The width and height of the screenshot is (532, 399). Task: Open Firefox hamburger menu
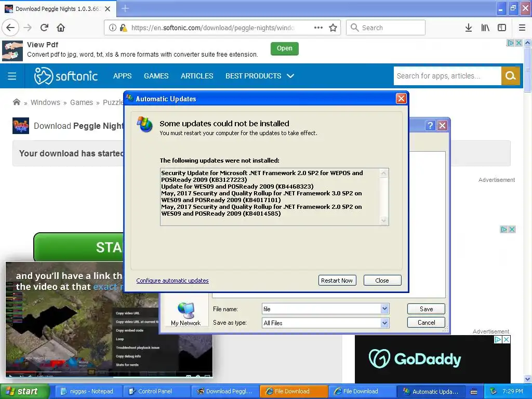click(522, 28)
